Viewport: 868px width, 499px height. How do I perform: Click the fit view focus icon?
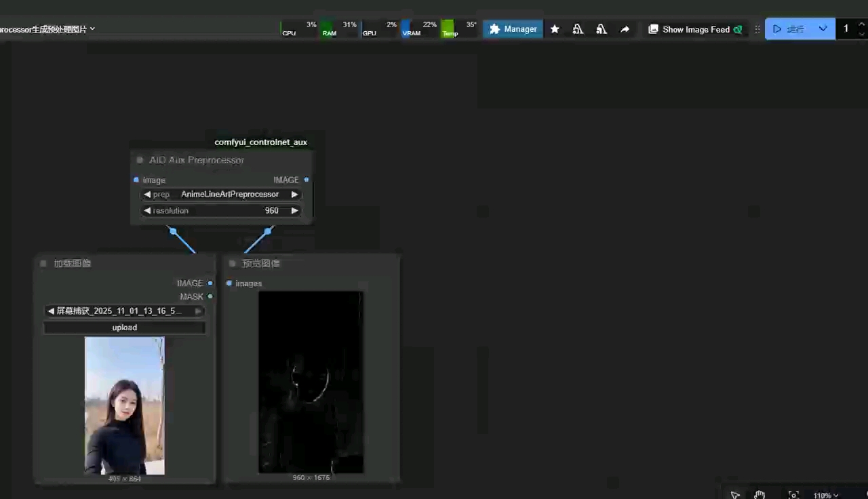tap(793, 495)
